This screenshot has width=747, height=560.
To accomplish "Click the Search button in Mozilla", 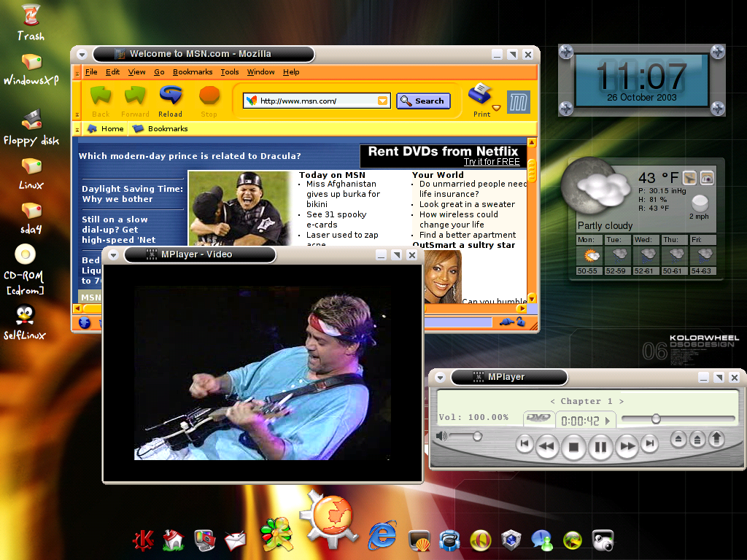I will 423,101.
